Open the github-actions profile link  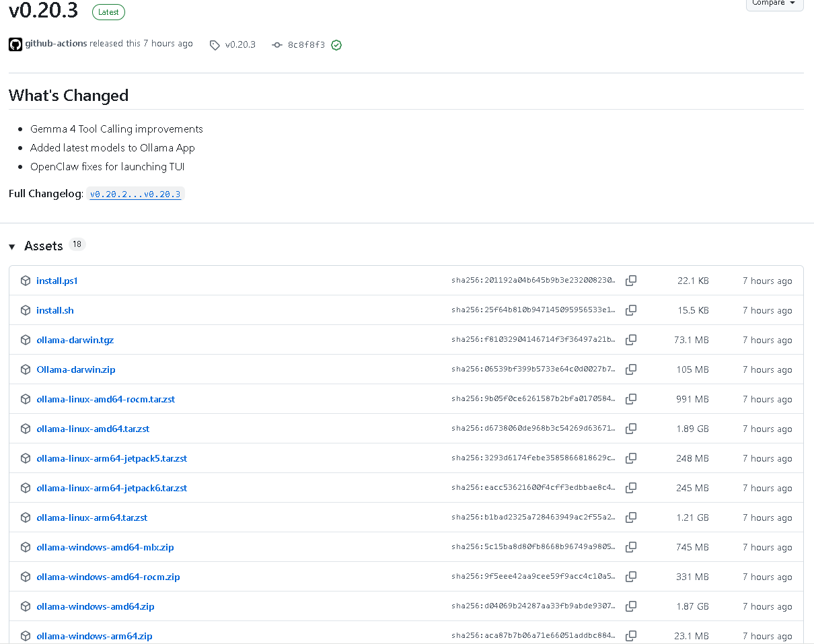(56, 43)
